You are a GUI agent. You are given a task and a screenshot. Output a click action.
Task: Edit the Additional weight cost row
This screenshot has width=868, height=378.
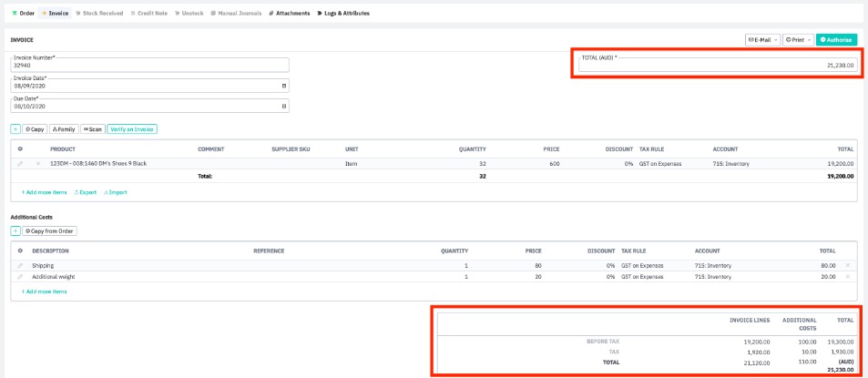coord(20,276)
